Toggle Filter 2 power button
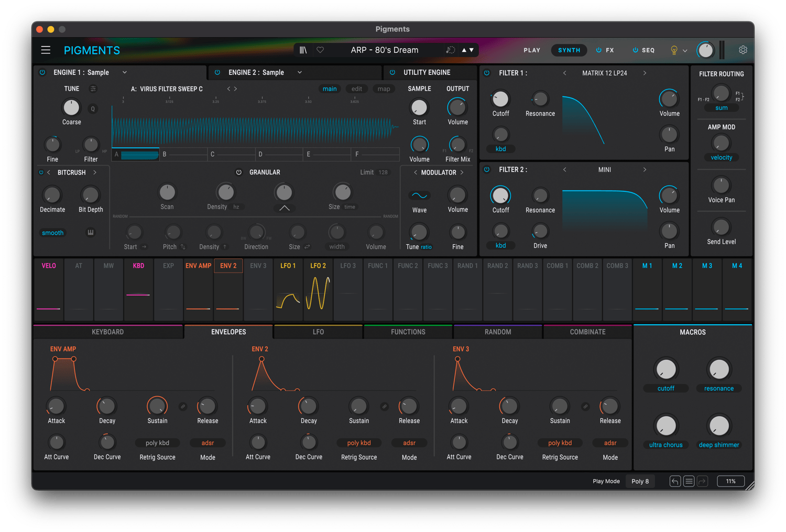This screenshot has width=786, height=532. [x=487, y=170]
